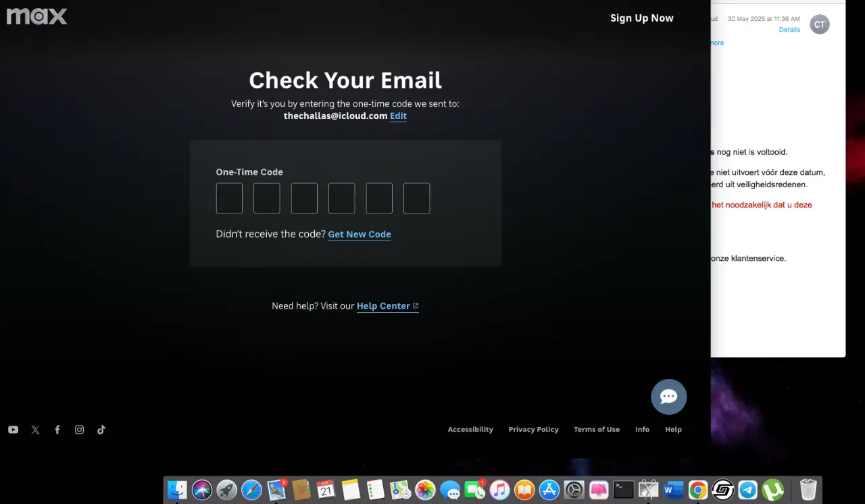Click the Max logo
This screenshot has width=865, height=504.
tap(36, 16)
